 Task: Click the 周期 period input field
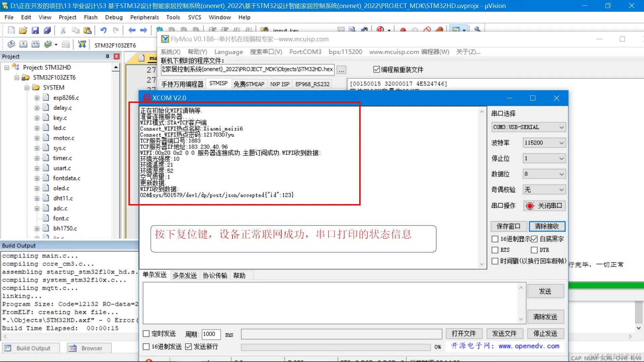click(x=211, y=334)
